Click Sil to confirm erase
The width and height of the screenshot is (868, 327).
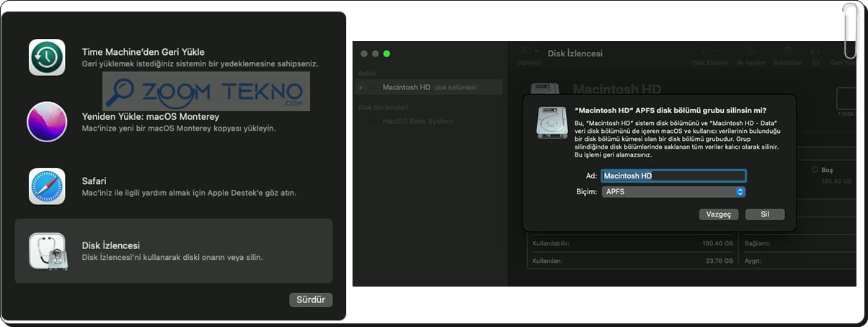click(x=765, y=214)
